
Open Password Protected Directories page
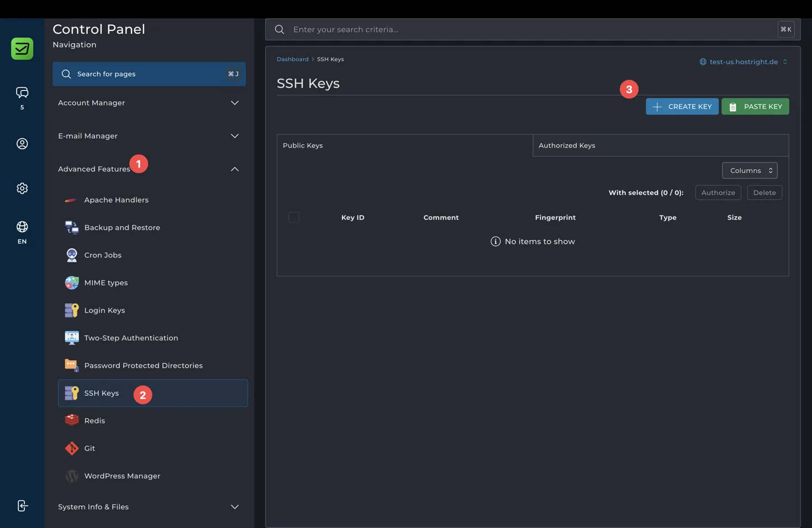point(153,366)
